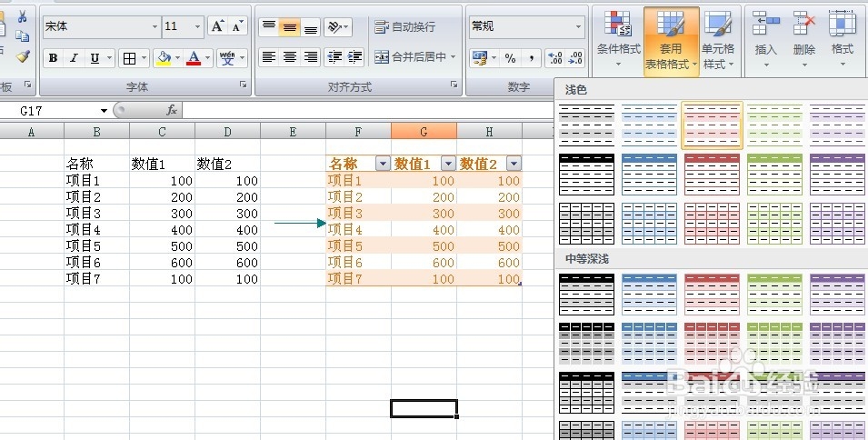The height and width of the screenshot is (440, 868).
Task: Pick the light purple banded table style
Action: (837, 125)
